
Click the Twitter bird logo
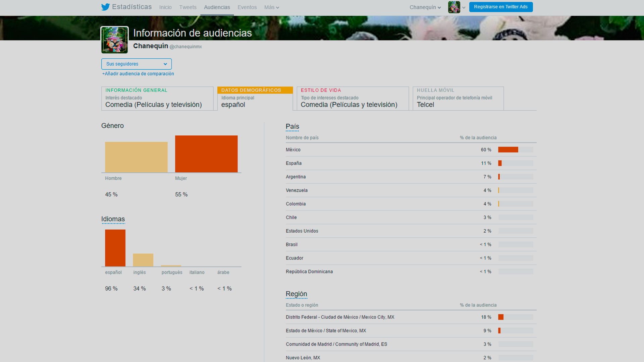(x=105, y=7)
